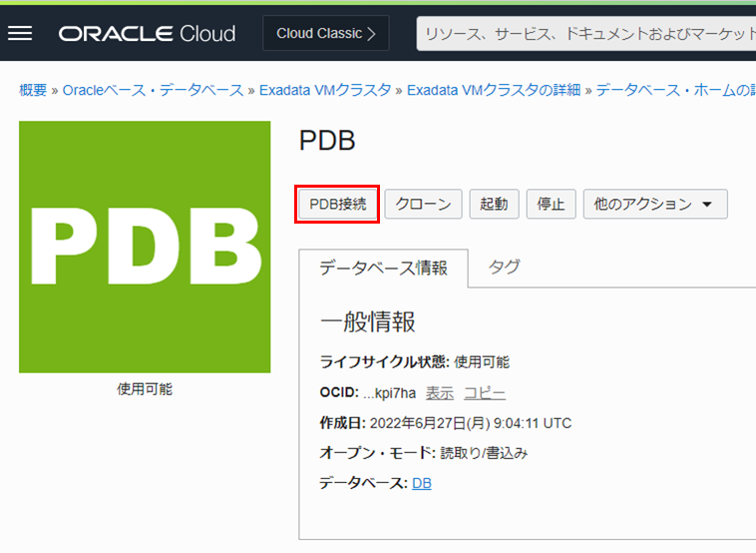Show the full OCID via 表示
756x553 pixels.
440,393
